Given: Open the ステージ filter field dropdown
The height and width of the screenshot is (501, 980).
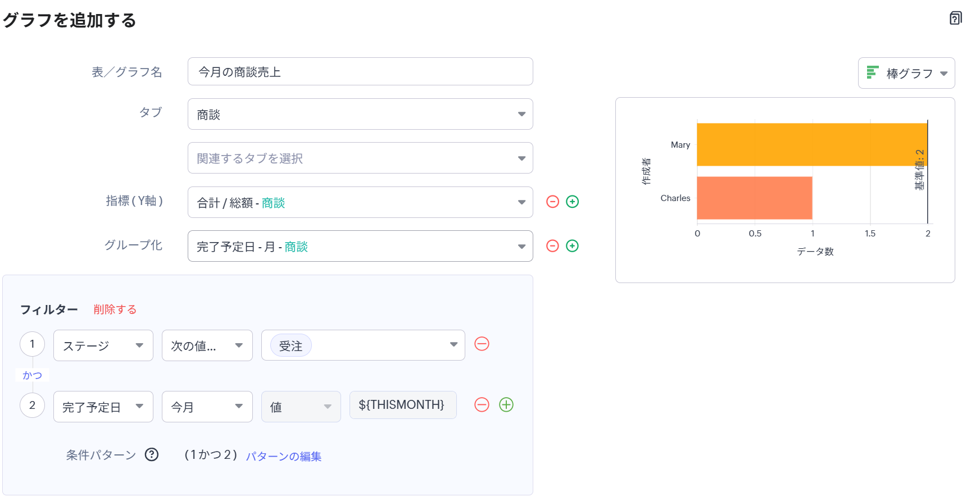Looking at the screenshot, I should point(103,345).
